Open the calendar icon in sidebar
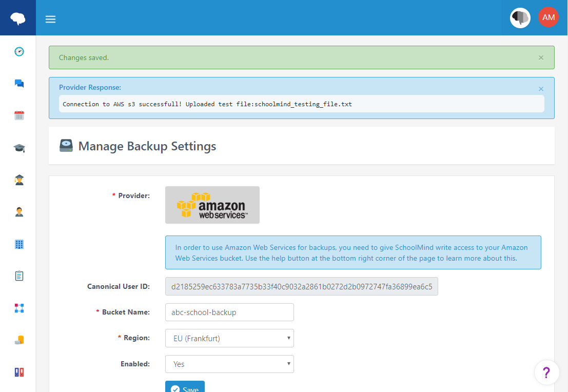This screenshot has height=392, width=568. 19,115
